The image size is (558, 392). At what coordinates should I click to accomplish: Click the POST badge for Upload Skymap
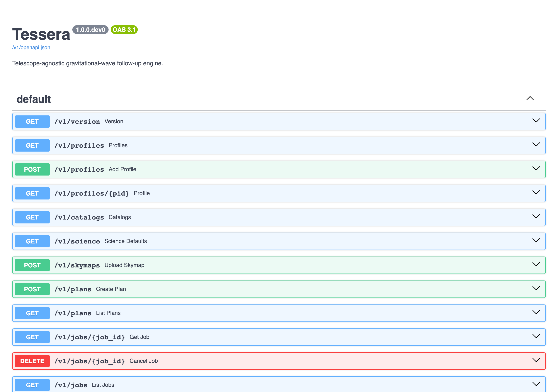[32, 265]
